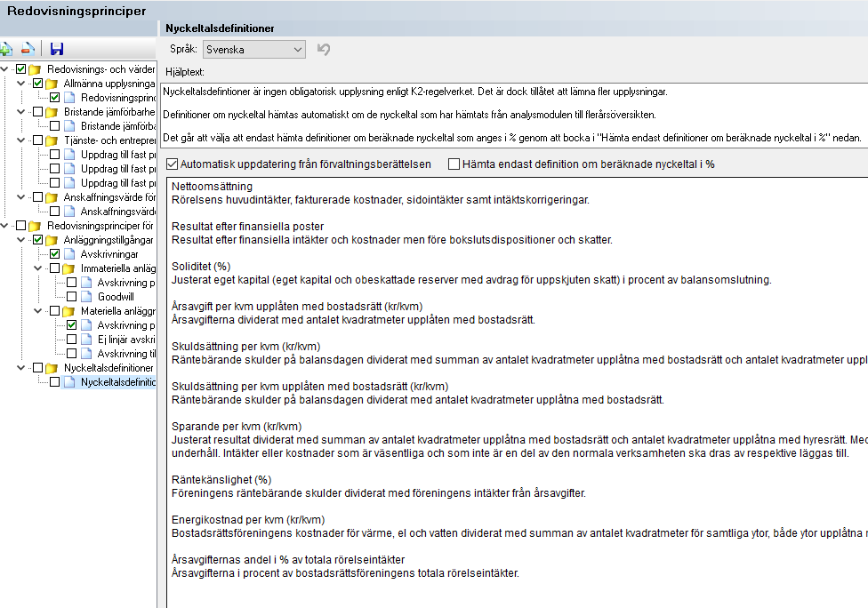Select the Avskrivningar tree item
Viewport: 868px width, 608px height.
click(x=109, y=254)
